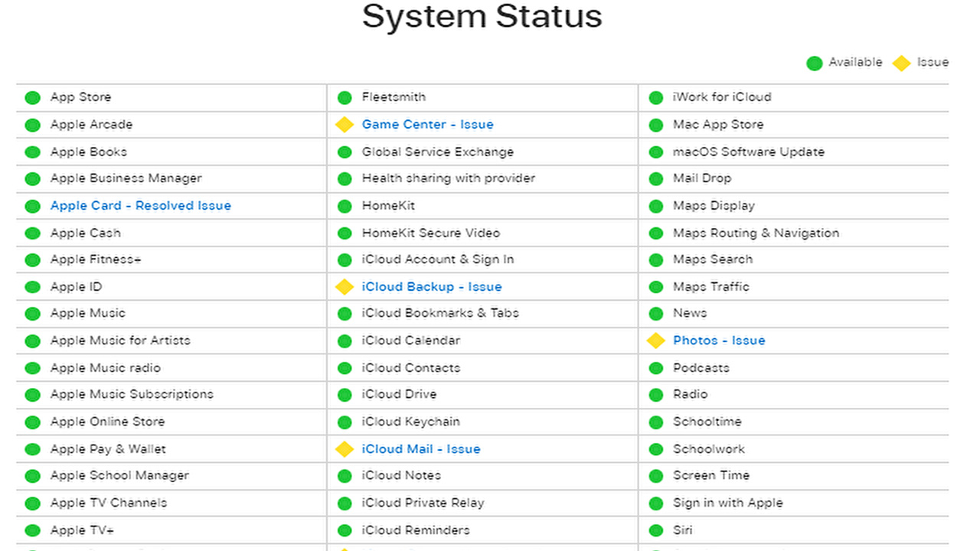The image size is (980, 551).
Task: Click the green status dot beside App Store
Action: [32, 97]
